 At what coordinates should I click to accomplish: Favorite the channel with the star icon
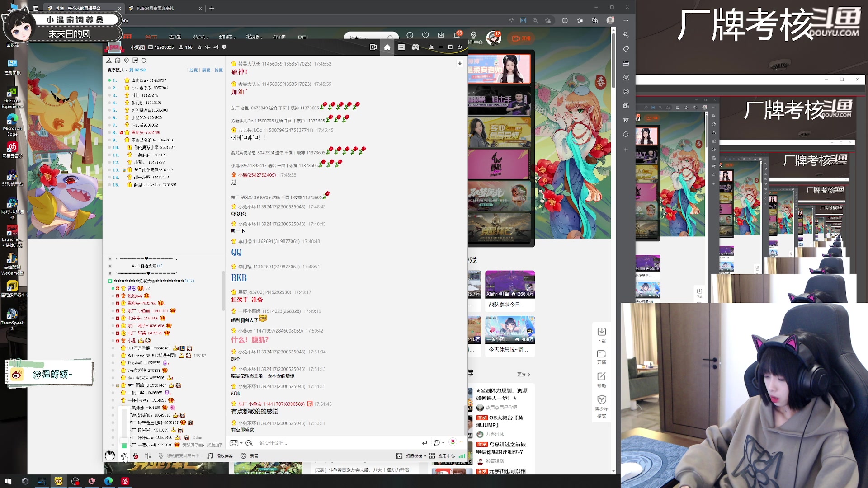(200, 47)
